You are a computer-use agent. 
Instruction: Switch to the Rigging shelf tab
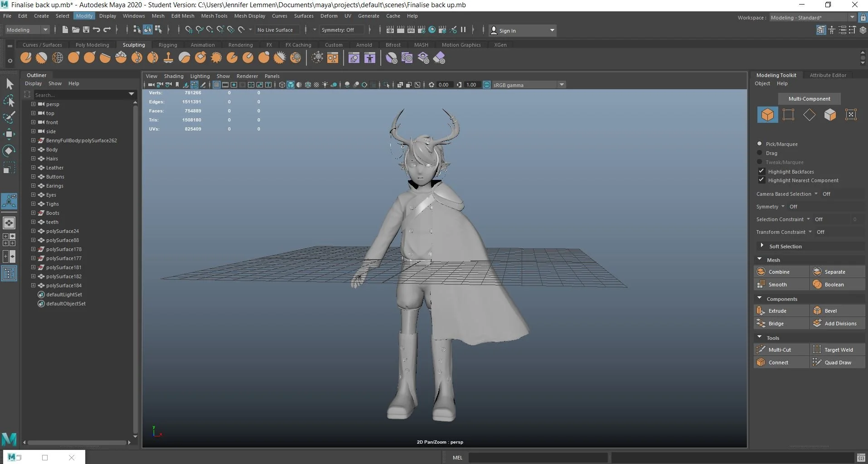pyautogui.click(x=168, y=45)
